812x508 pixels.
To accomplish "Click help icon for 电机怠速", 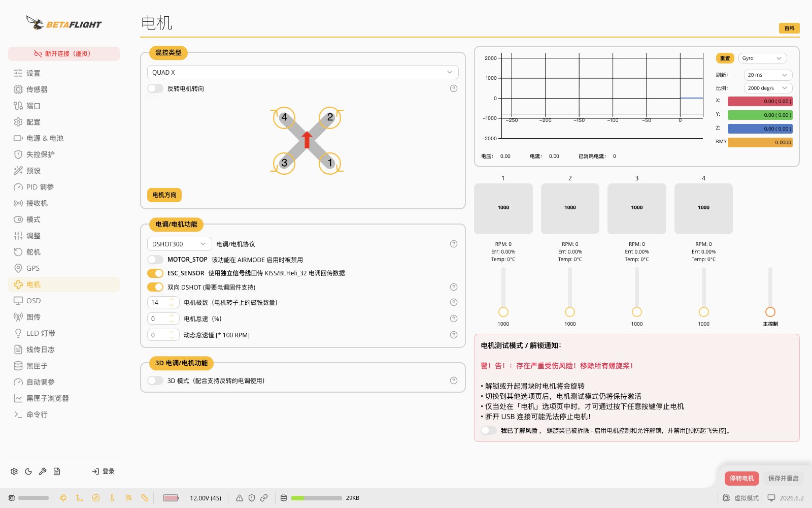I will point(454,319).
